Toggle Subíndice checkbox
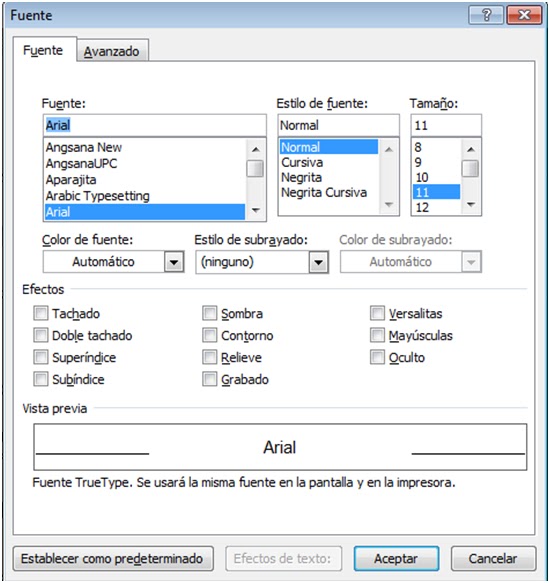The width and height of the screenshot is (549, 583). click(x=41, y=379)
